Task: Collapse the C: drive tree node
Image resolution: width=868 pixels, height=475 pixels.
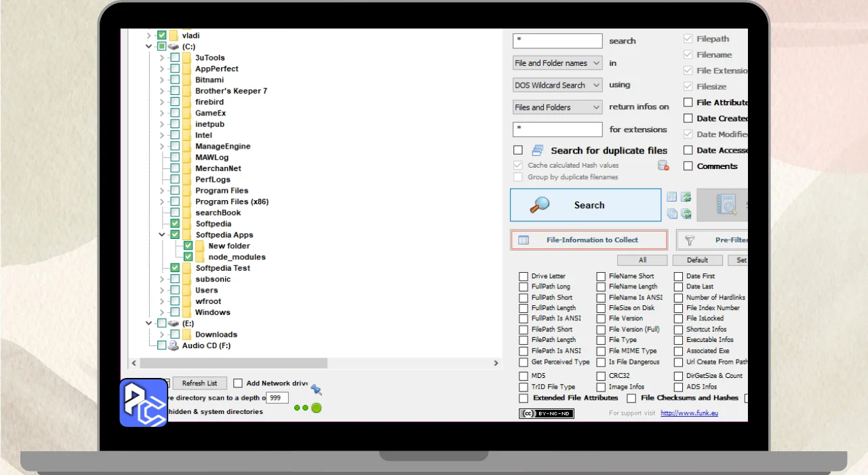Action: [x=149, y=46]
